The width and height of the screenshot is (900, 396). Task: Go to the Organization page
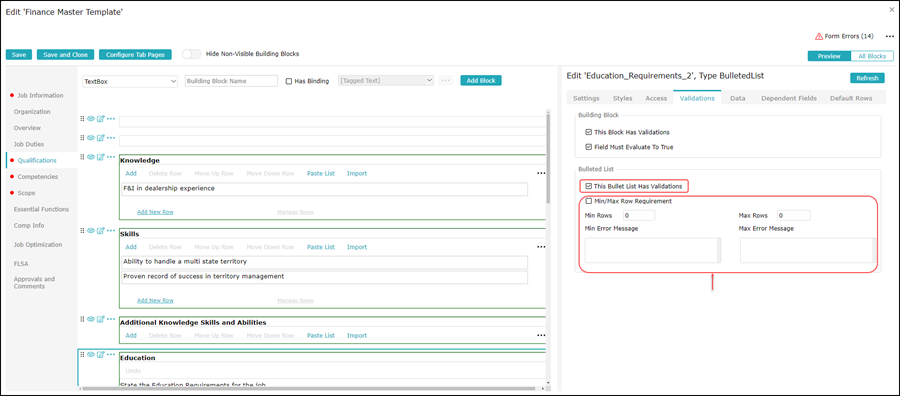pos(32,111)
